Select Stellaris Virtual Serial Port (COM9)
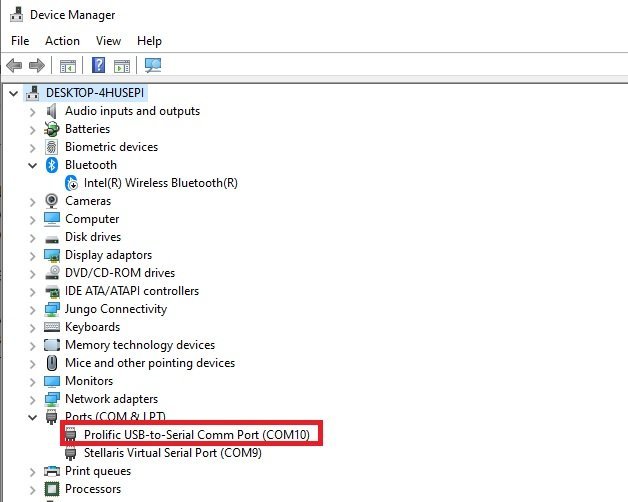Viewport: 628px width, 502px height. [173, 453]
